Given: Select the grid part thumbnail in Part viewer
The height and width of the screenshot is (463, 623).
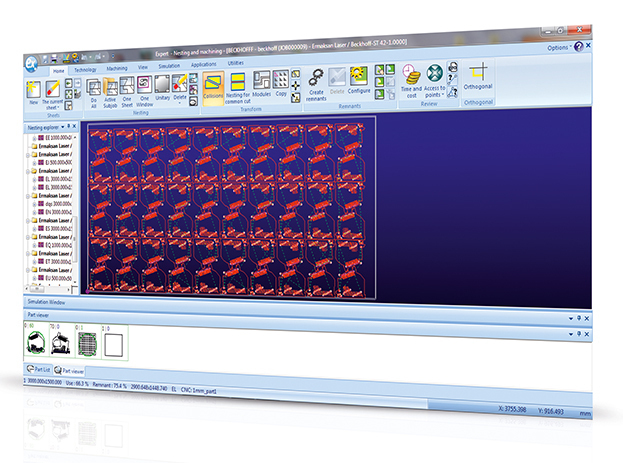Looking at the screenshot, I should click(87, 342).
